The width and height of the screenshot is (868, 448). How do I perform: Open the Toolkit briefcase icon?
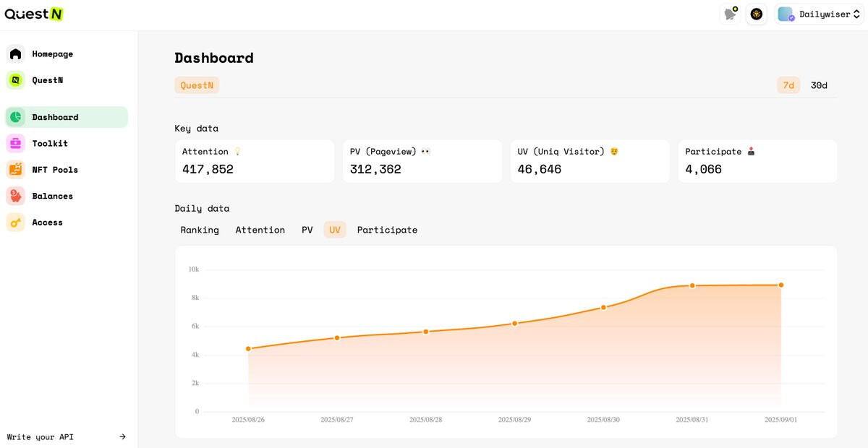15,143
